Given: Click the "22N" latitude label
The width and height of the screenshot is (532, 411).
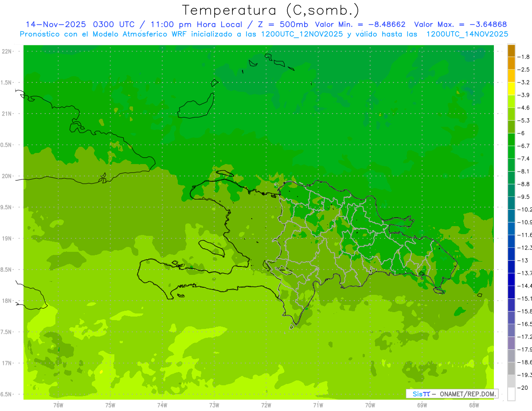Looking at the screenshot, I should tap(7, 51).
